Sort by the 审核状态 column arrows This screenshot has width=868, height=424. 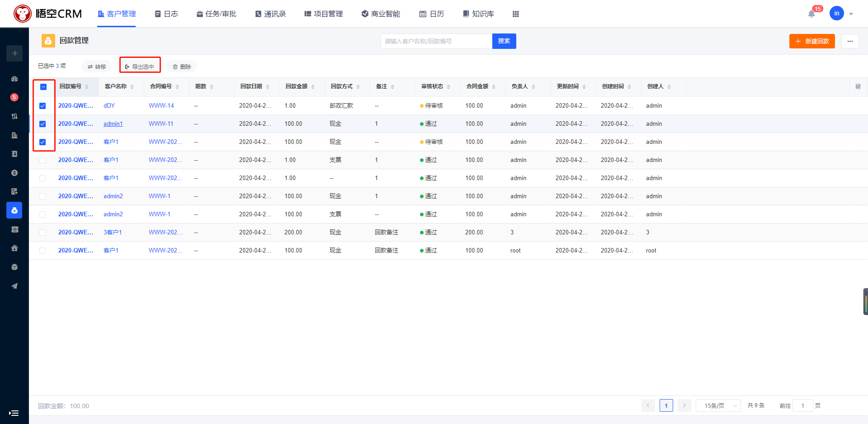[448, 87]
